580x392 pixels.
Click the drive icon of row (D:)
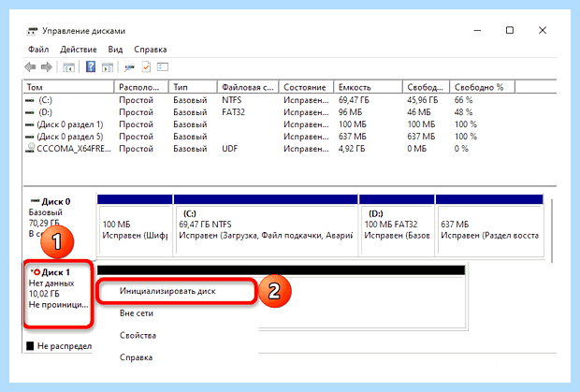[30, 112]
